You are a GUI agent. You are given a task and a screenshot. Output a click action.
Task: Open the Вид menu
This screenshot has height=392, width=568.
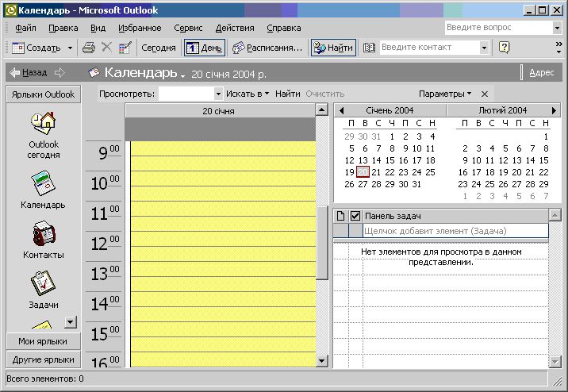pyautogui.click(x=98, y=28)
